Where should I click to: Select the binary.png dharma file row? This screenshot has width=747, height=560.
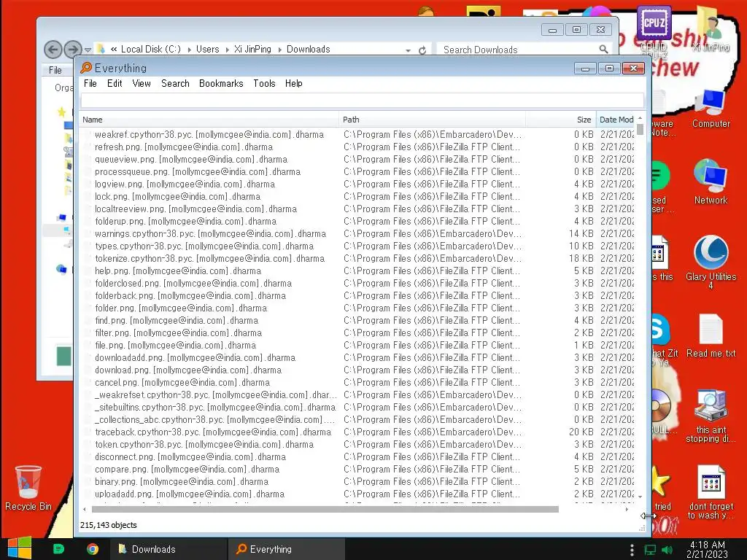(x=357, y=481)
